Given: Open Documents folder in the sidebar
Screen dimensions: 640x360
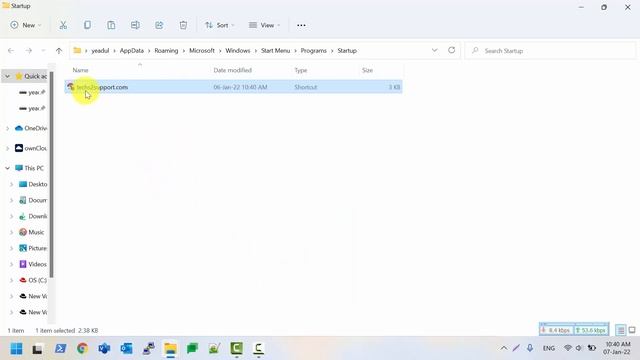Looking at the screenshot, I should coord(33,200).
